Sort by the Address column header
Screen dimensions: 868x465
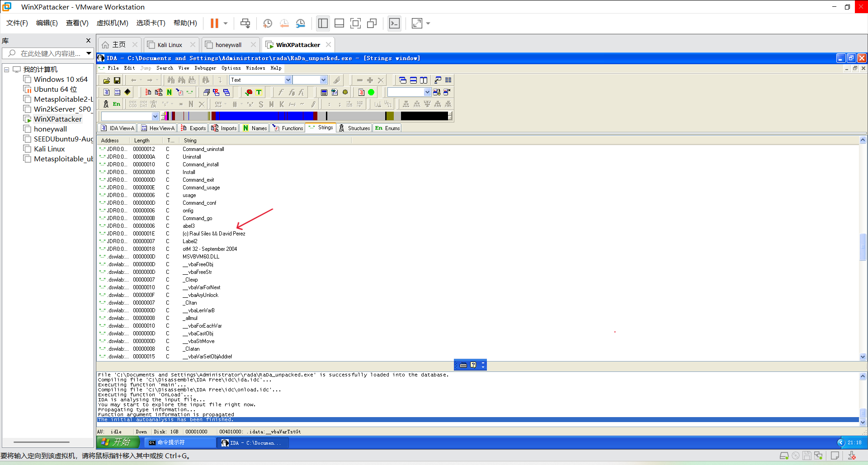tap(114, 141)
